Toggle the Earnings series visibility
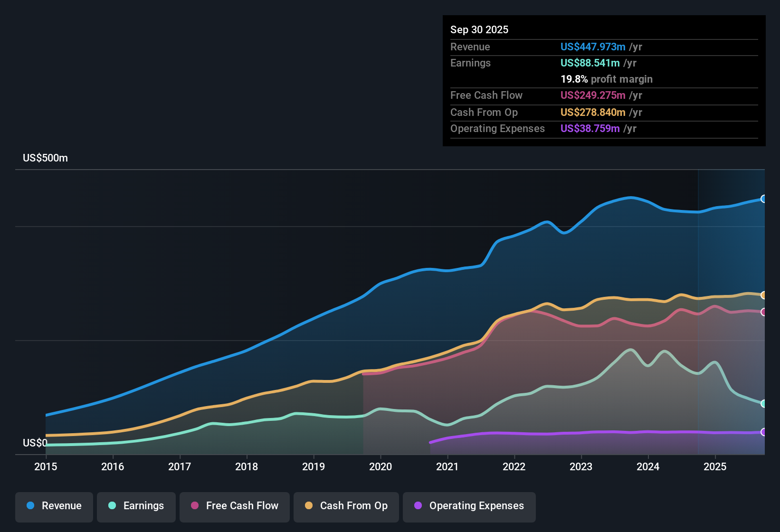The image size is (780, 532). [x=136, y=506]
